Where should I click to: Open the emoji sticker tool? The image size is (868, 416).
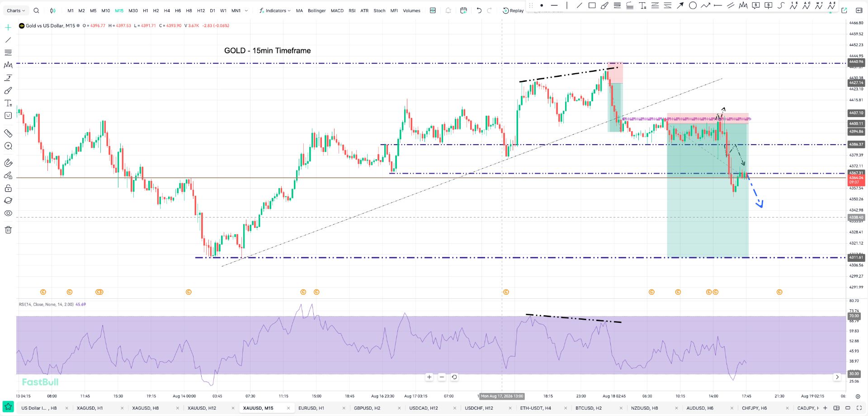(8, 116)
